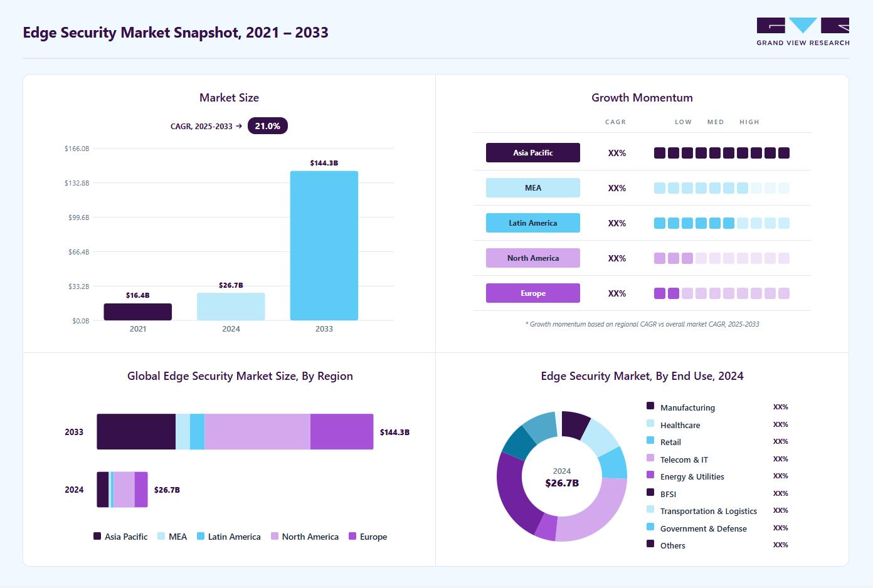Viewport: 873px width, 588px height.
Task: Click the Europe segment of 2033 bar
Action: 342,432
